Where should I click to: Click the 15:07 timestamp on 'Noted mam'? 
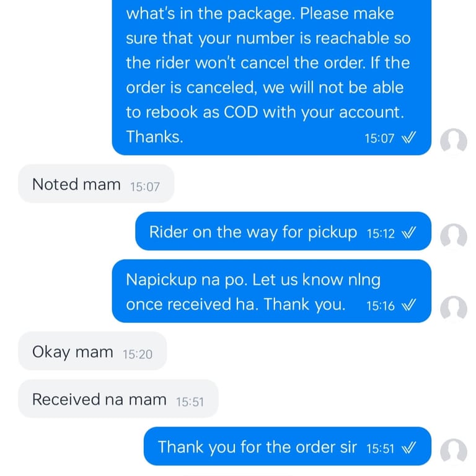click(x=145, y=187)
